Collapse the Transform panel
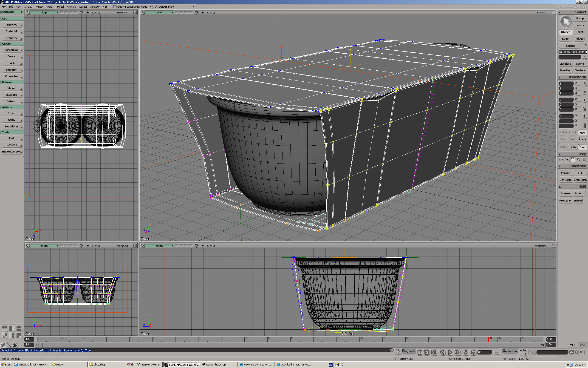This screenshot has width=588, height=368. pyautogui.click(x=560, y=77)
